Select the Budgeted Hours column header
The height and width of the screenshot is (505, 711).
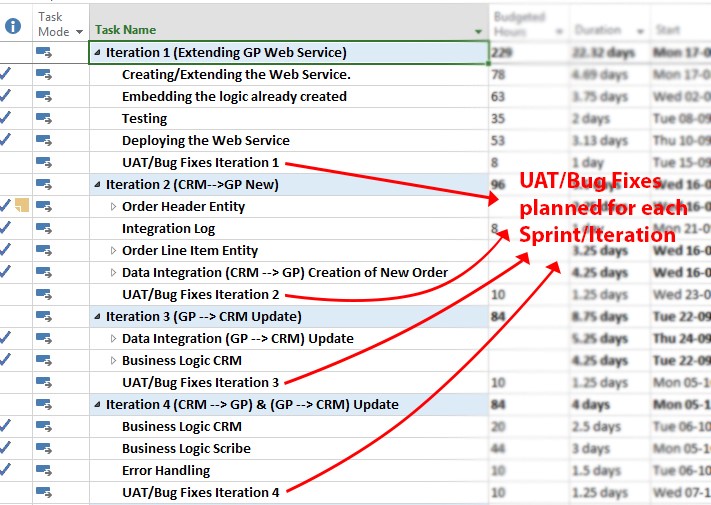coord(519,24)
